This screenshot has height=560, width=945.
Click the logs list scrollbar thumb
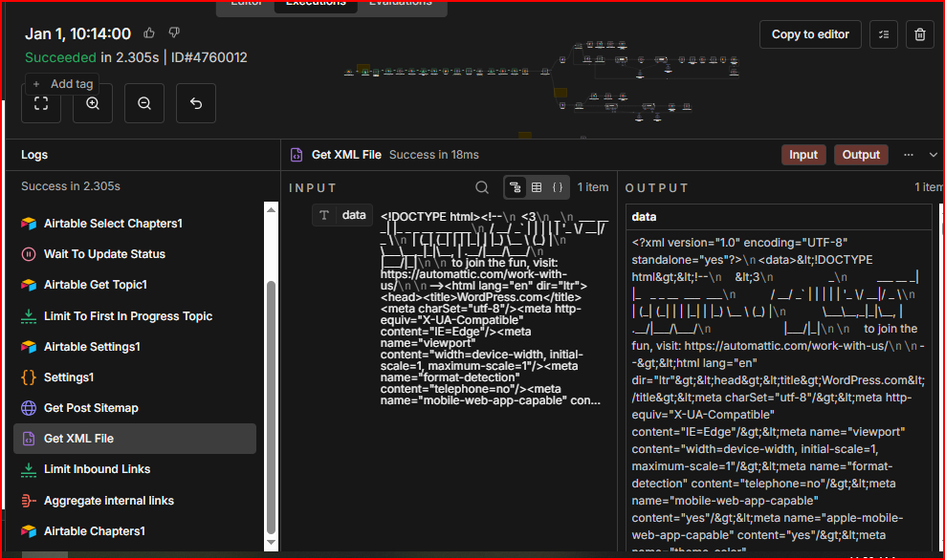click(272, 407)
